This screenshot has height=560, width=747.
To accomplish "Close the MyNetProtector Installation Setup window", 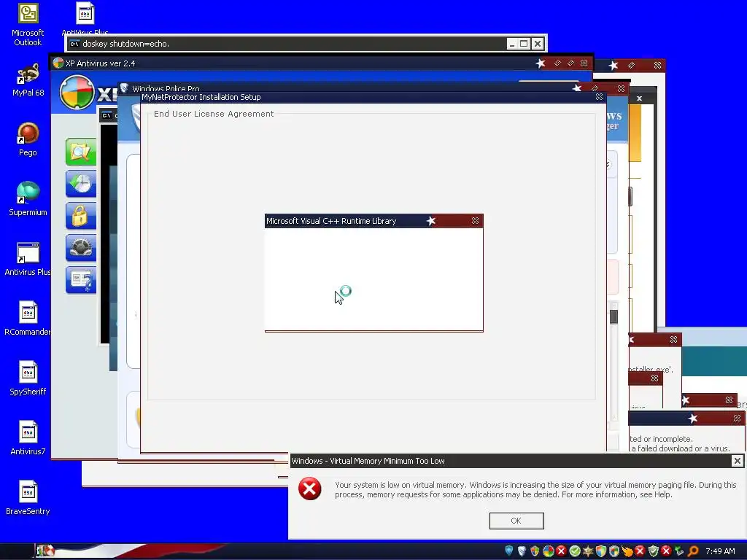I will 600,97.
